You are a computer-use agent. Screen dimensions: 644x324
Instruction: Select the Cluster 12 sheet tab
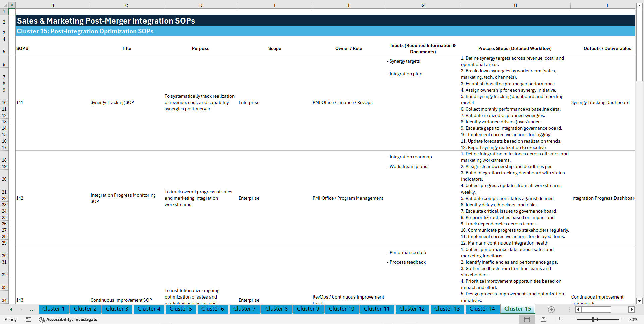coord(412,309)
